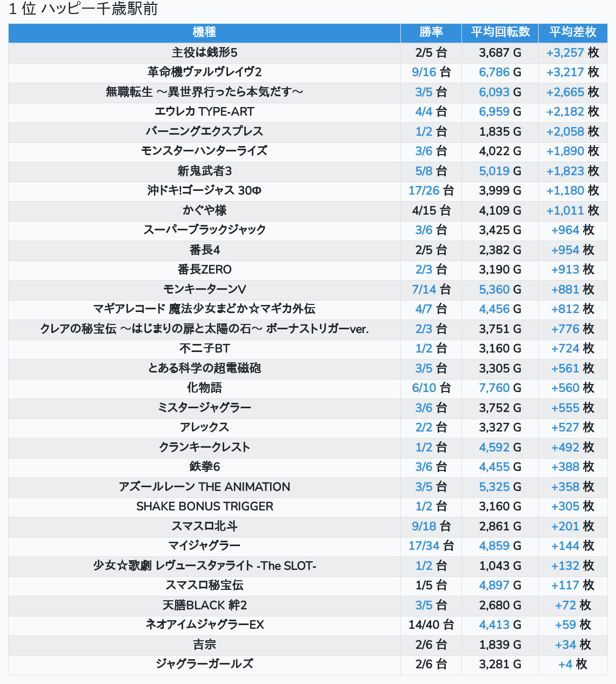
Task: Select the SHAKE BONUS TRIGGER machine name
Action: 204,506
